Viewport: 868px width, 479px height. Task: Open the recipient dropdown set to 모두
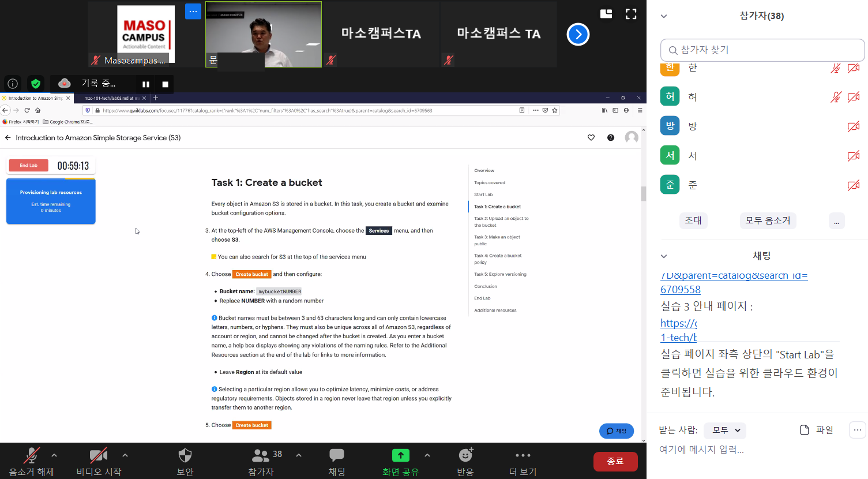coord(726,430)
